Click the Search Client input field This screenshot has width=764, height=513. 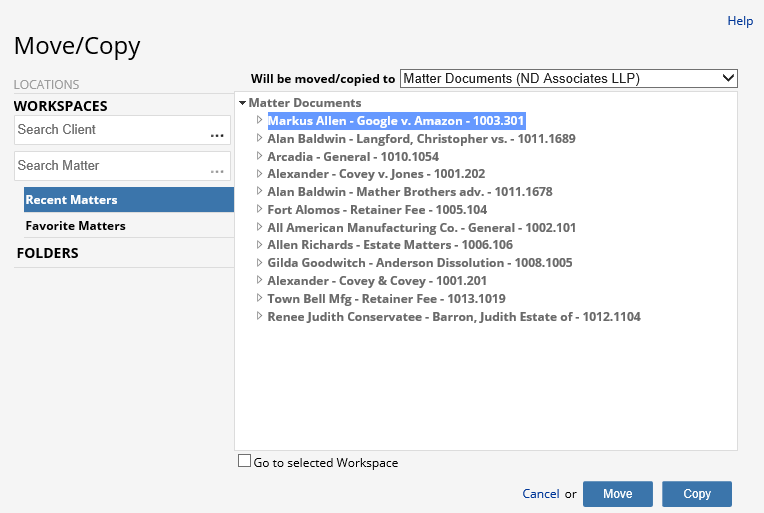pos(110,130)
